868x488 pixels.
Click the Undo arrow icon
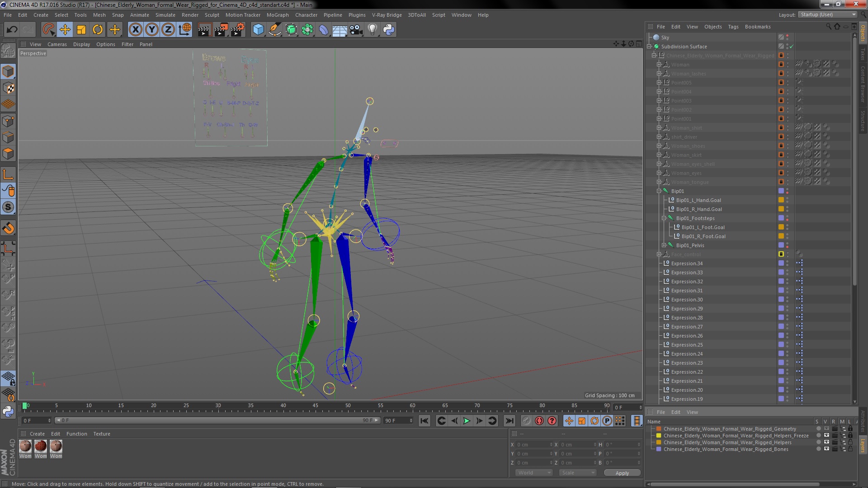[x=12, y=30]
